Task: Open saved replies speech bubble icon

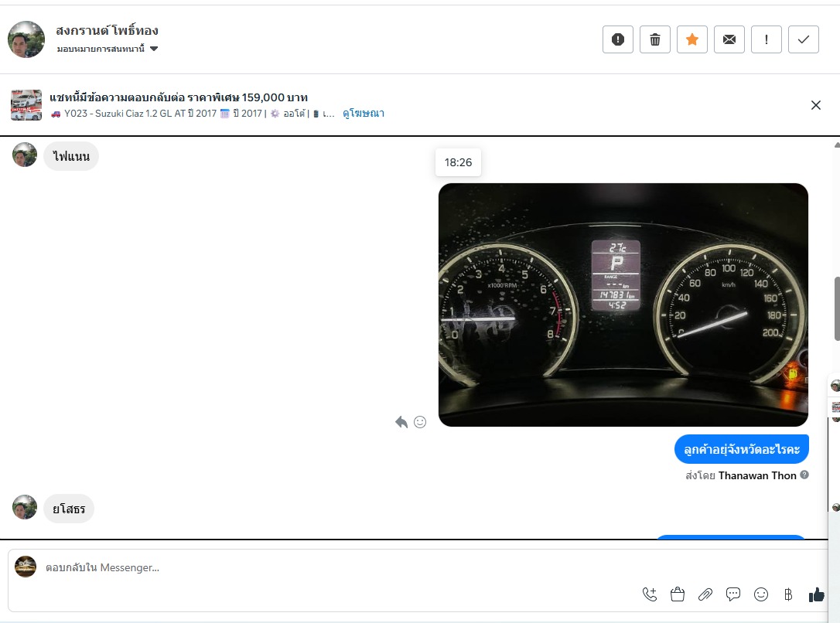Action: coord(732,594)
